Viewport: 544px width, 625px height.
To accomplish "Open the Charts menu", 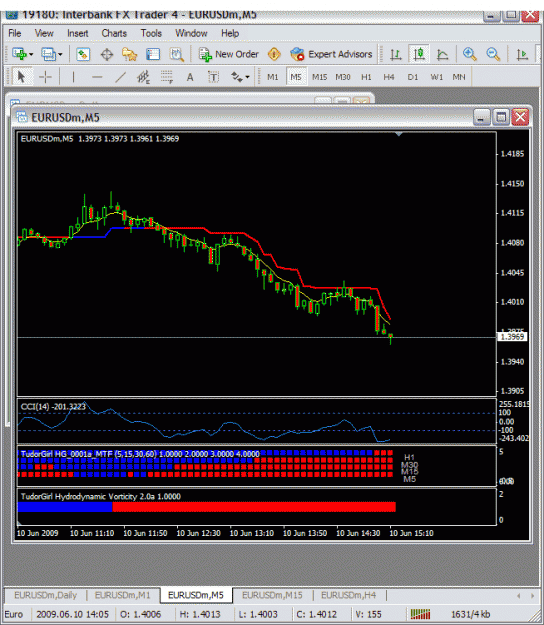I will (114, 33).
